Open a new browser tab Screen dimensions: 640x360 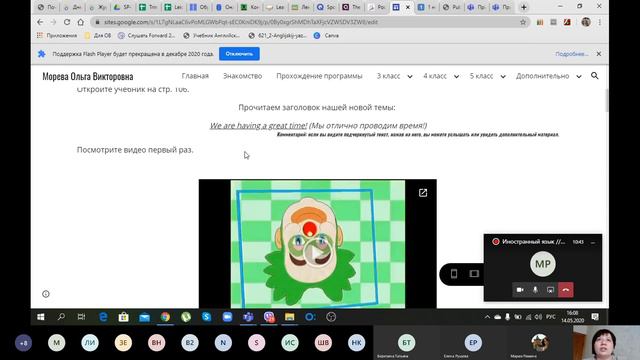tap(524, 7)
